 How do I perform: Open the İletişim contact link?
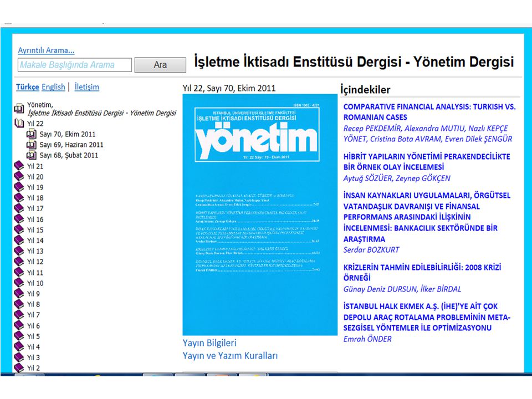point(87,87)
